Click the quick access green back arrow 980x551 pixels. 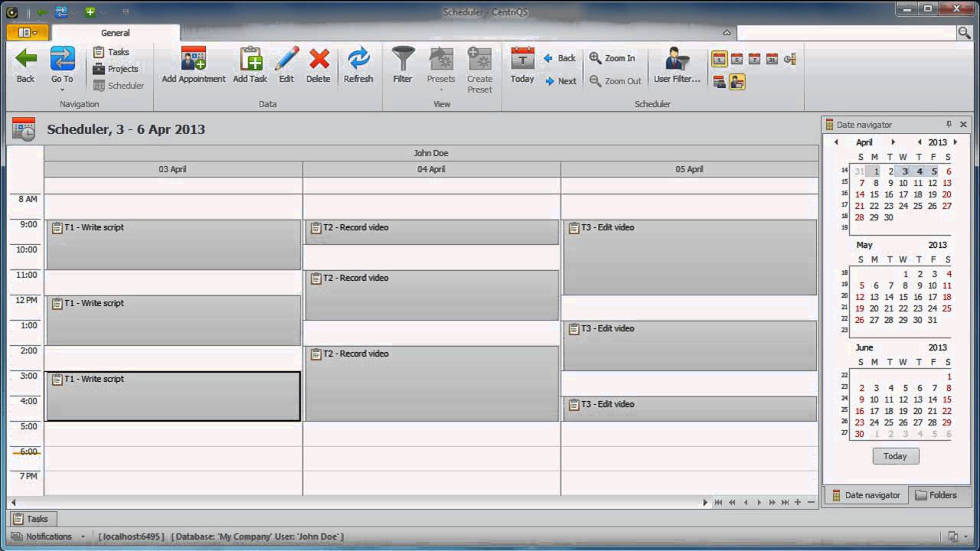[41, 11]
